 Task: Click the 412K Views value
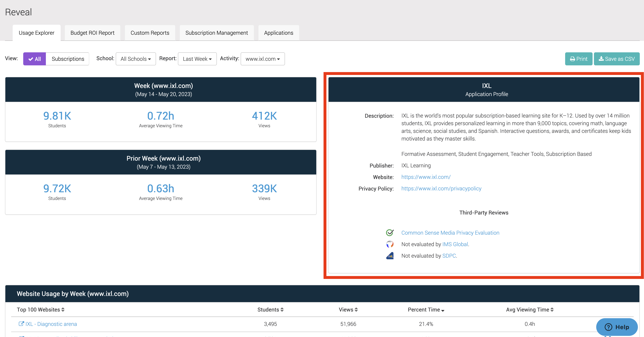pyautogui.click(x=264, y=116)
